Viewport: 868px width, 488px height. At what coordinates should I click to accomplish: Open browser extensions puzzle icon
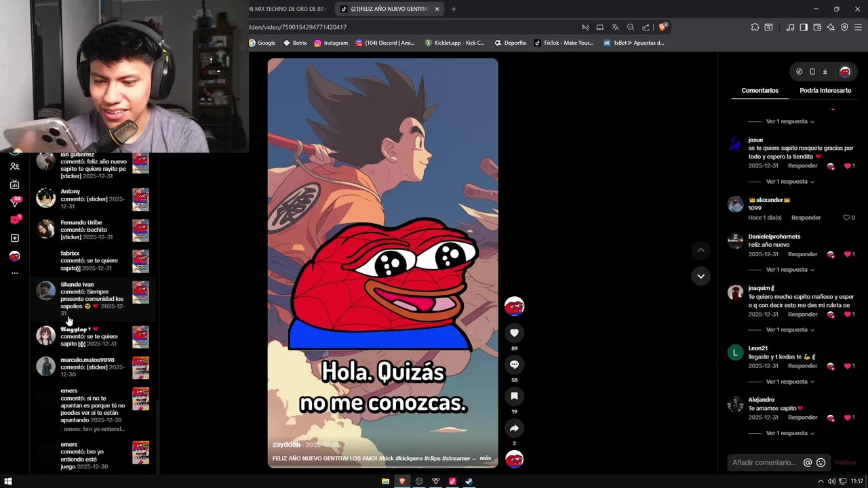pos(755,27)
